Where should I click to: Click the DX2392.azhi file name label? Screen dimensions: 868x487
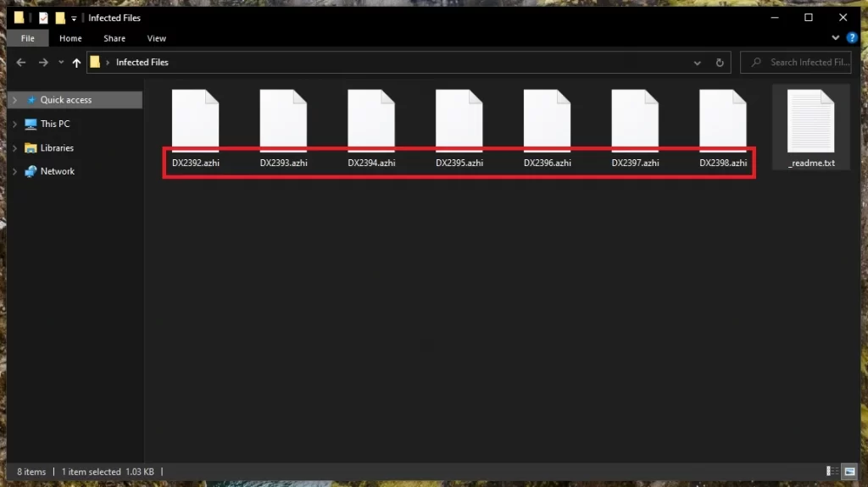(x=196, y=163)
